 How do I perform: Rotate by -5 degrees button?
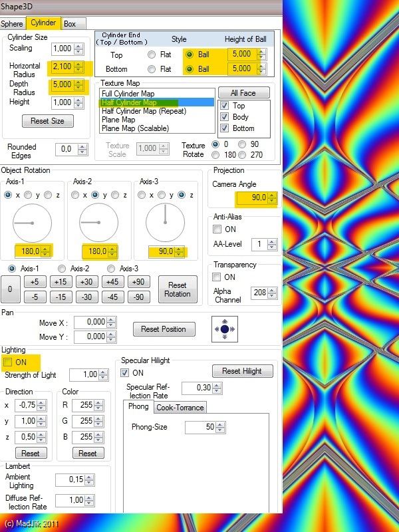[35, 297]
